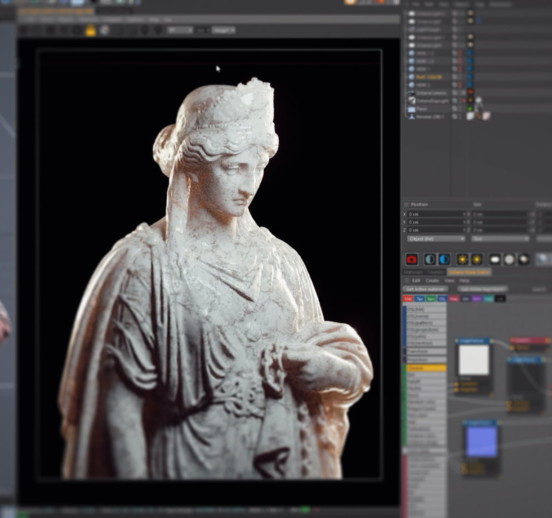Click the dark glossy sphere material icon
The width and height of the screenshot is (552, 518).
pos(523,260)
